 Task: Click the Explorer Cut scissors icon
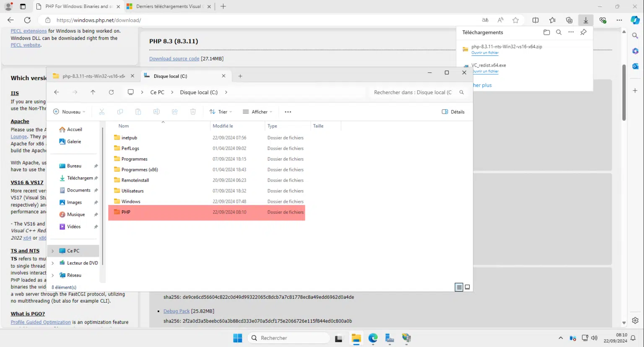point(102,112)
